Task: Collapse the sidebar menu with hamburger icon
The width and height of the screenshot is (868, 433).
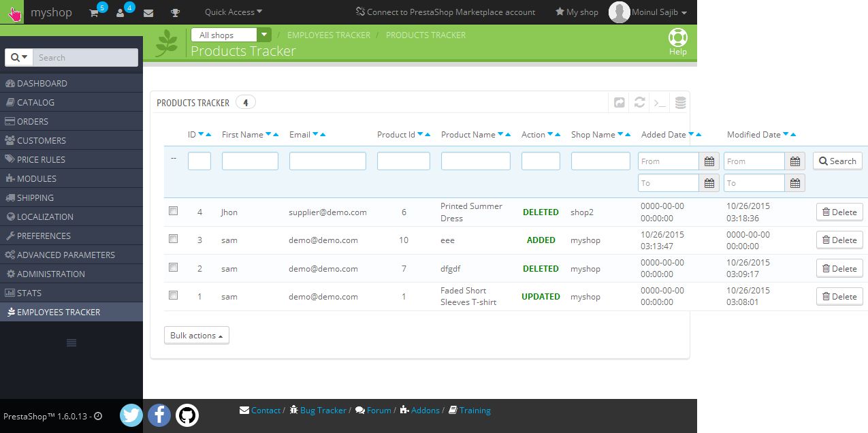Action: (x=71, y=342)
